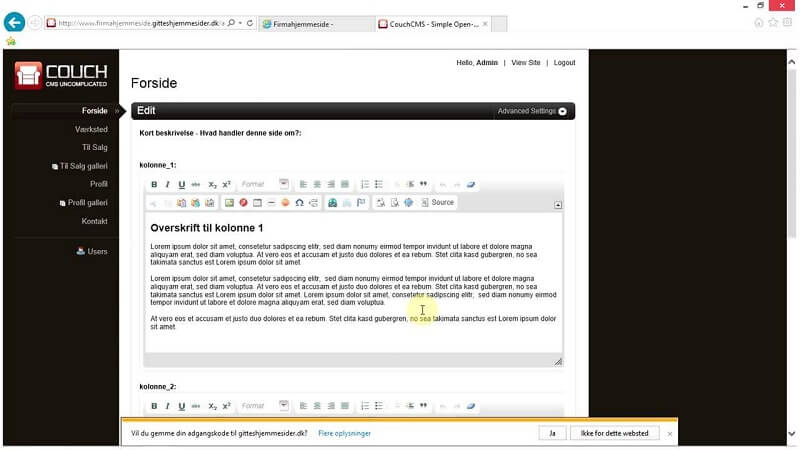Open Til Salg galleri in sidebar
This screenshot has height=450, width=800.
(80, 166)
